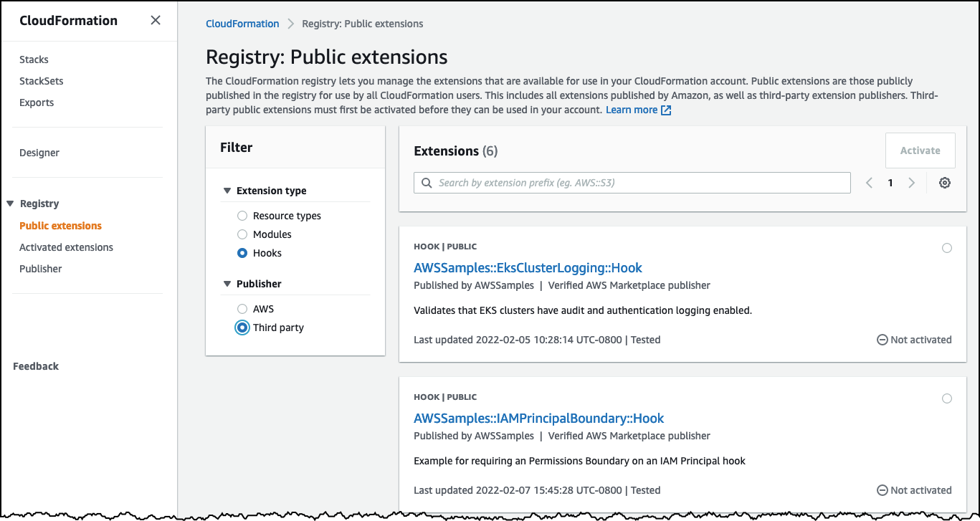The image size is (980, 521).
Task: Click the search magnifier icon in extensions
Action: pos(427,183)
